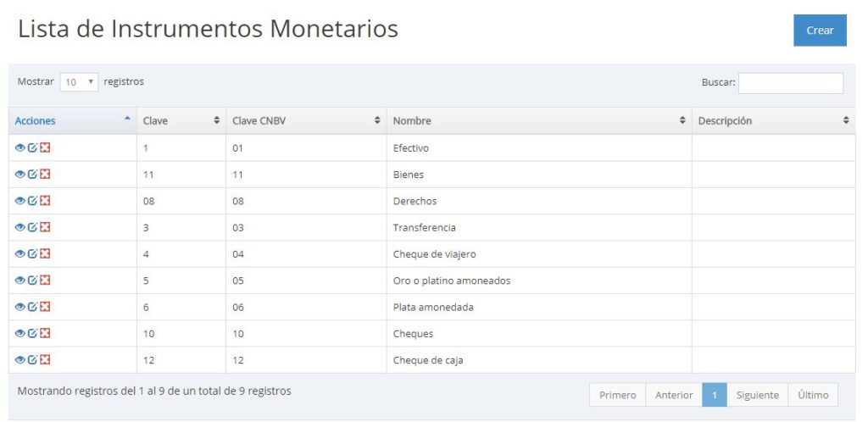Select page 1 in pagination
This screenshot has height=422, width=868.
click(x=715, y=395)
